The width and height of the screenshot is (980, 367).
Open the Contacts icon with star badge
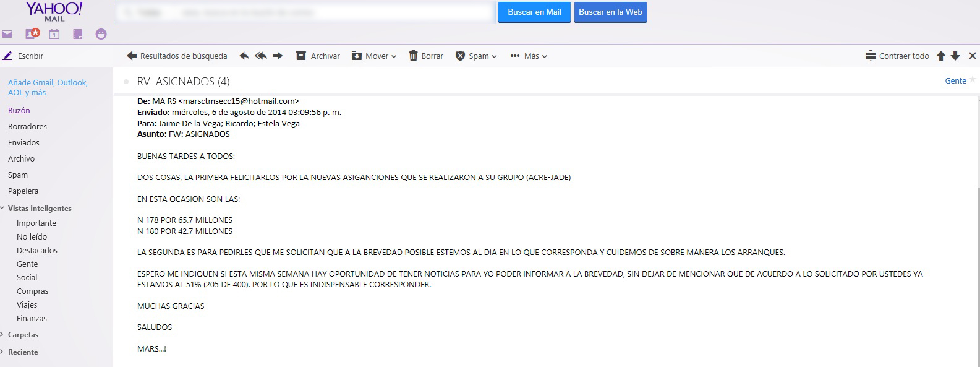point(32,34)
